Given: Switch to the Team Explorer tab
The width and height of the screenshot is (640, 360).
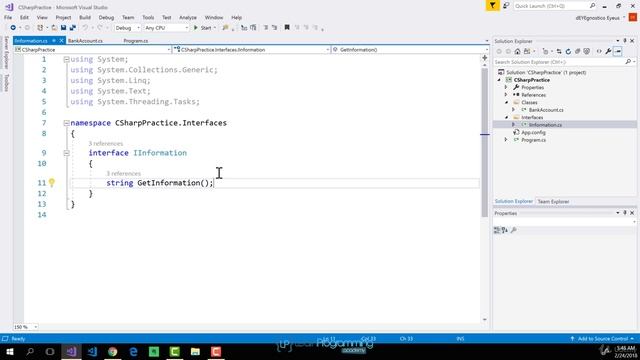Looking at the screenshot, I should 553,202.
